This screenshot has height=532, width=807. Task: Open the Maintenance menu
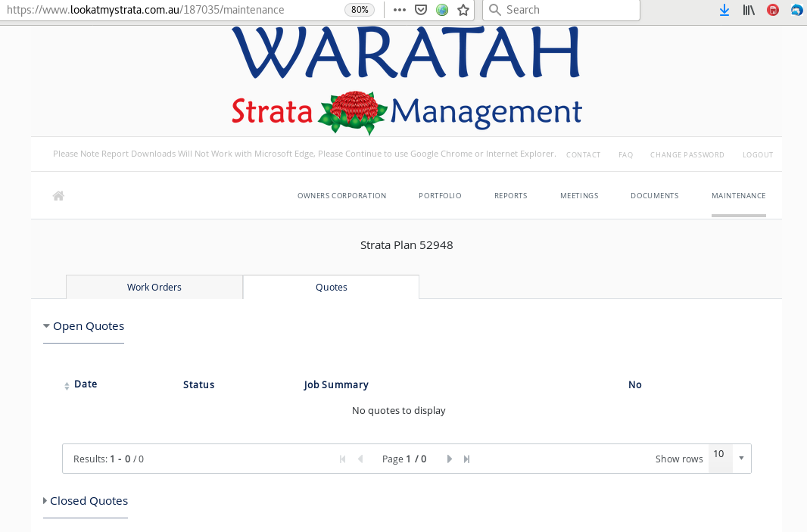pyautogui.click(x=739, y=195)
